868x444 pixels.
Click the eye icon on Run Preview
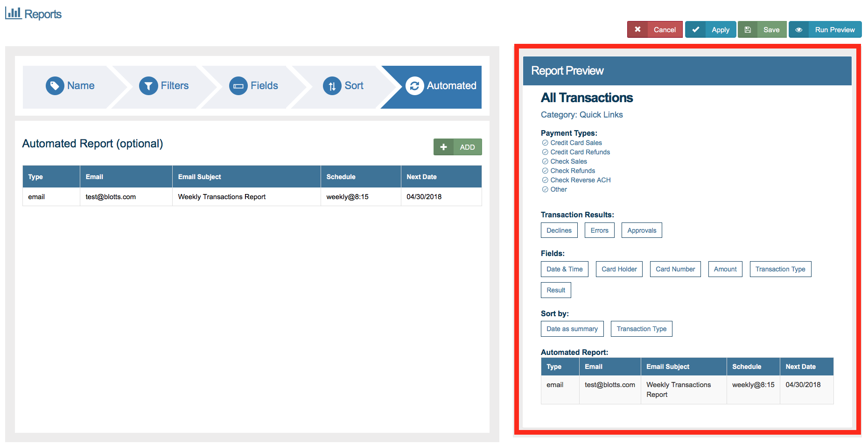(799, 29)
